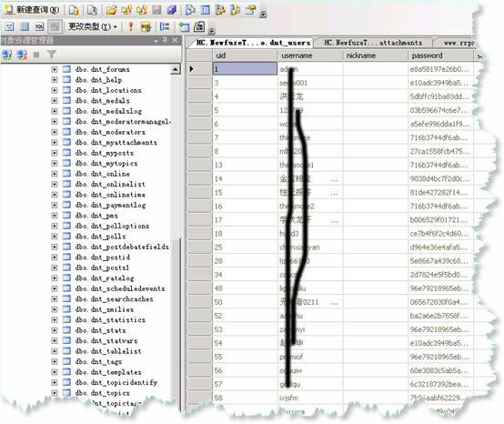Viewport: 504px width, 424px height.
Task: Open the Object Explorer window position dropdown
Action: [156, 41]
